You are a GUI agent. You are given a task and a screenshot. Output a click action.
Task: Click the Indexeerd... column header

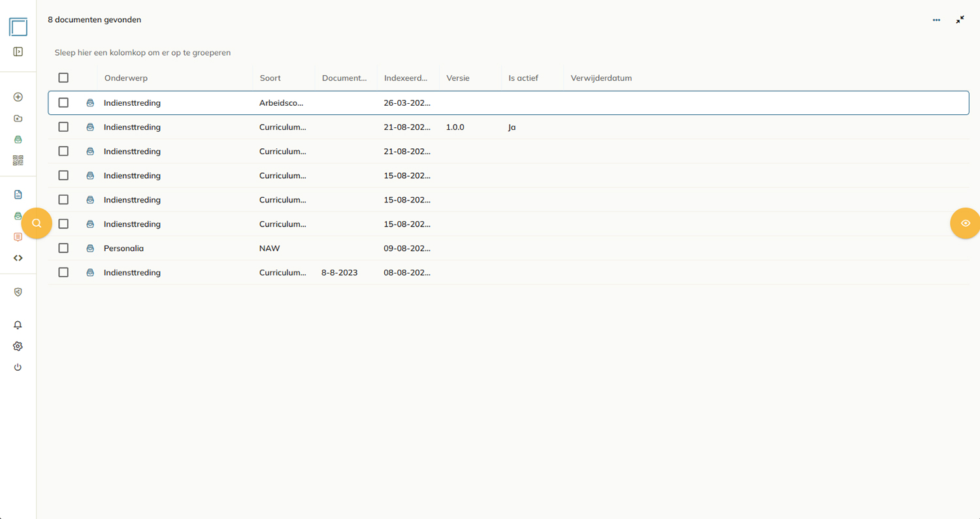coord(406,78)
